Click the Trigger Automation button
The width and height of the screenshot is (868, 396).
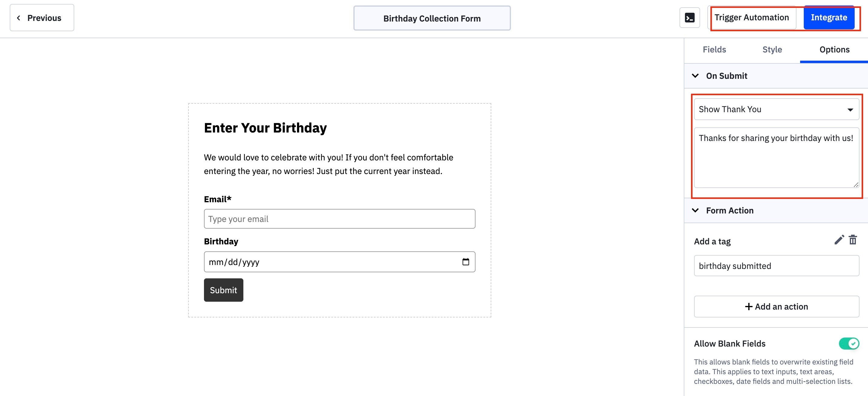pos(752,18)
